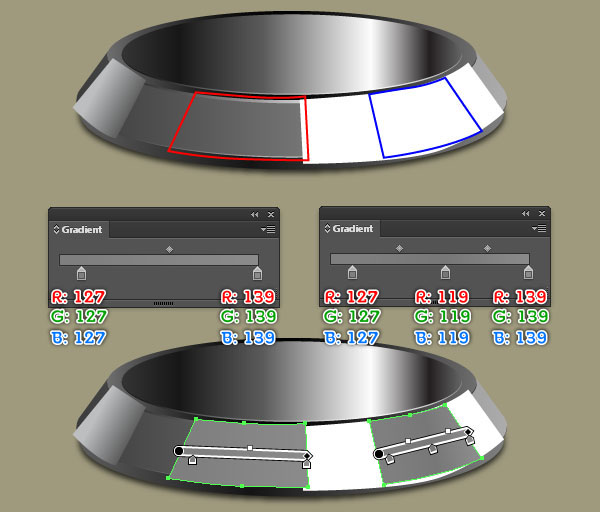Close the right Gradient panel
This screenshot has width=600, height=512.
pos(542,214)
